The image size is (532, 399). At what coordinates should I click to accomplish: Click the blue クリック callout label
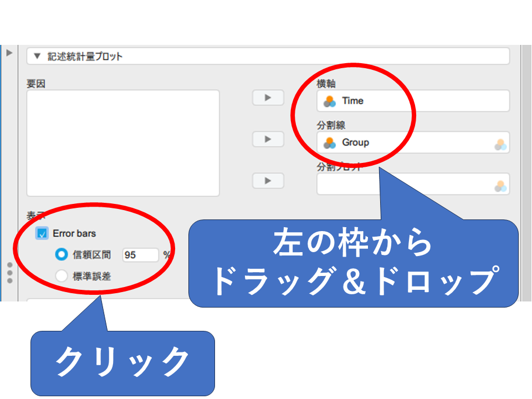tap(122, 363)
